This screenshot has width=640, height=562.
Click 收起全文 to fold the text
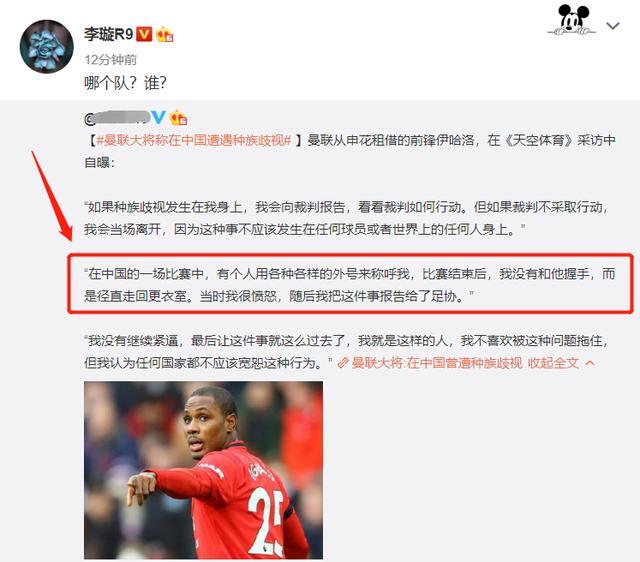(553, 363)
